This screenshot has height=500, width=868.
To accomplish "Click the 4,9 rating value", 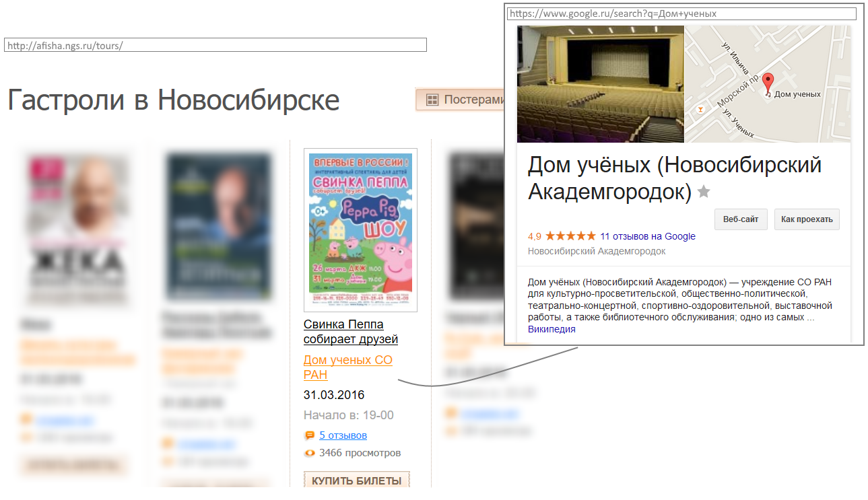I will tap(535, 236).
